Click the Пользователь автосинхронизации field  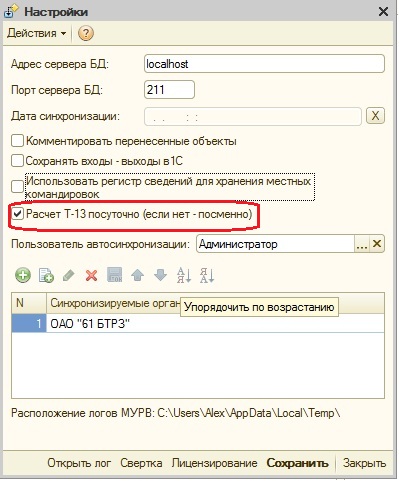tap(275, 244)
